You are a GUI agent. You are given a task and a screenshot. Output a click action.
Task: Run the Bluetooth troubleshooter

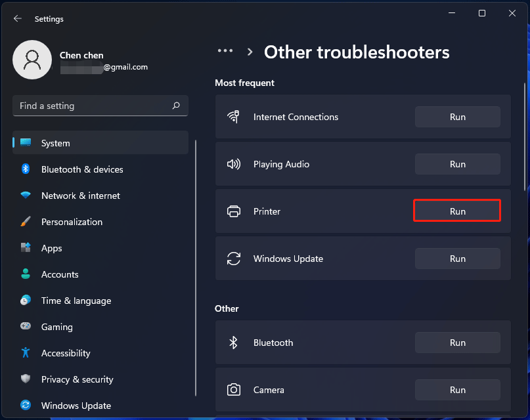[457, 343]
